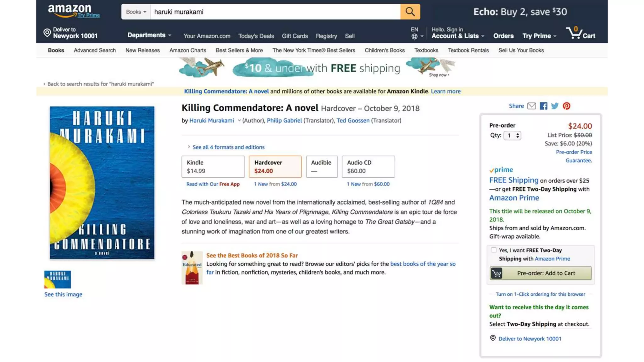Select the Kindle format option

213,167
